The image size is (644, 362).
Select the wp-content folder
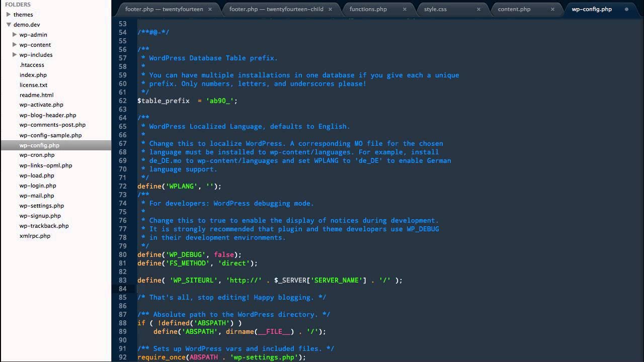point(35,45)
